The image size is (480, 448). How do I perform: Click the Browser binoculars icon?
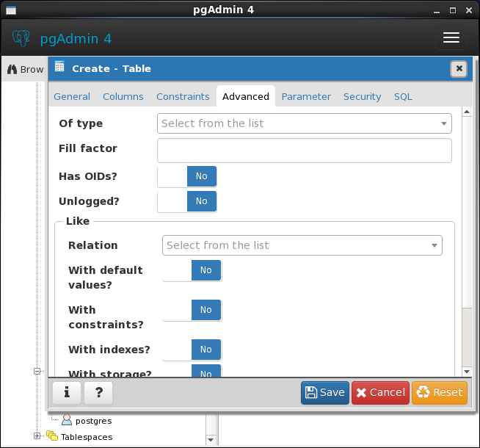(x=12, y=69)
